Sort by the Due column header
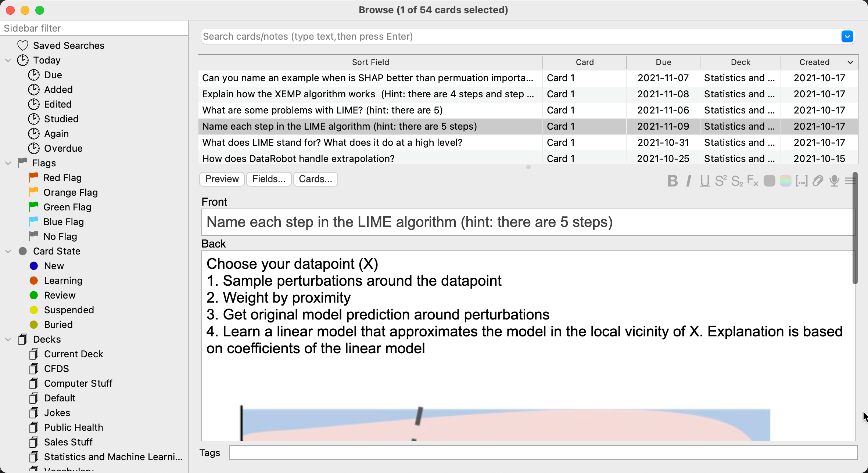Screen dimensions: 868x473 pyautogui.click(x=663, y=62)
